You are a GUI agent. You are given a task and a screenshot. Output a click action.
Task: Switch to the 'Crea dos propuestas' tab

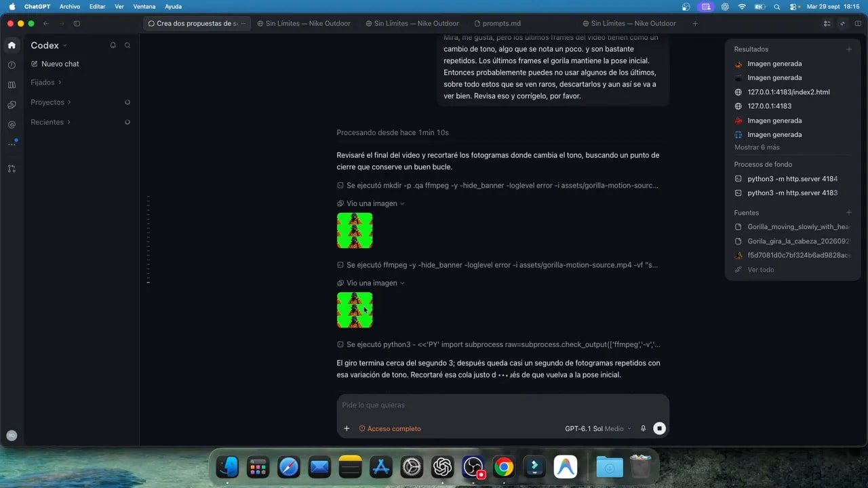[x=197, y=23]
